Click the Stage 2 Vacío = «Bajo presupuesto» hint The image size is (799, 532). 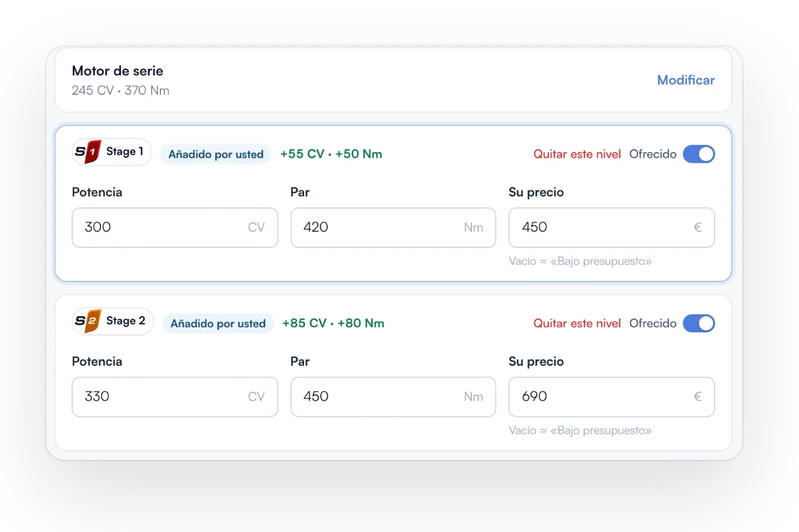580,430
